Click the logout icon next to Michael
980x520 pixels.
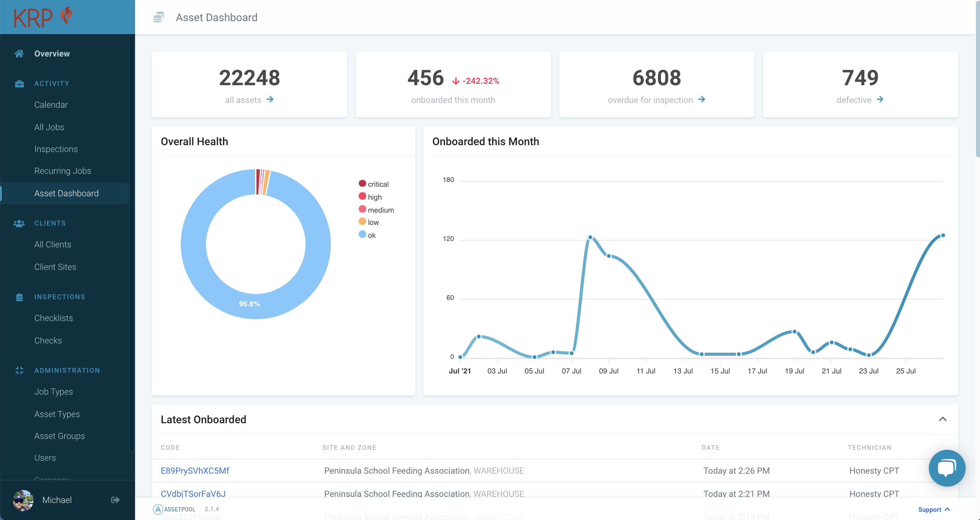(115, 500)
